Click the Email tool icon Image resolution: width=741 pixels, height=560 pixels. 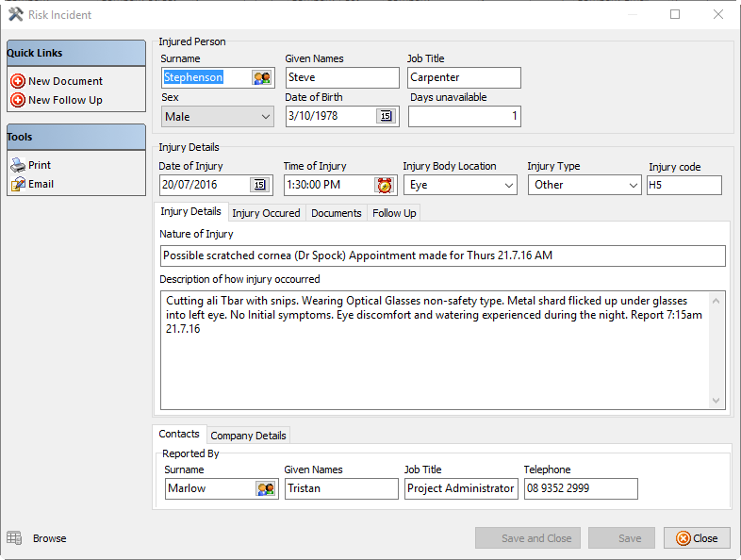[x=17, y=184]
